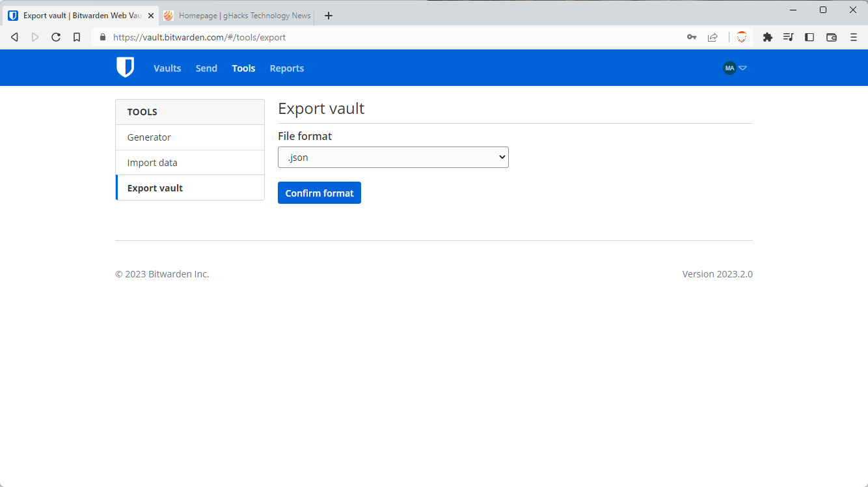Click the Bitwarden shield logo
868x487 pixels.
[125, 67]
